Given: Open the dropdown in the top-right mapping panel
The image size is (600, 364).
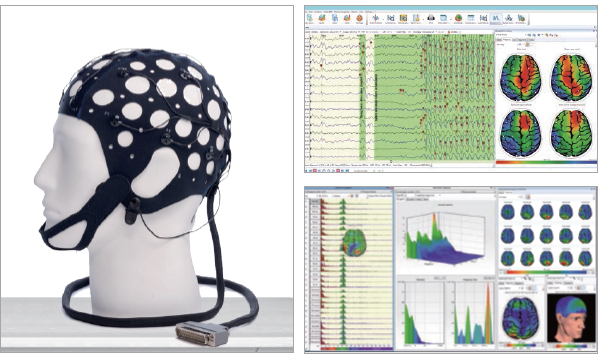Looking at the screenshot, I should 512,35.
